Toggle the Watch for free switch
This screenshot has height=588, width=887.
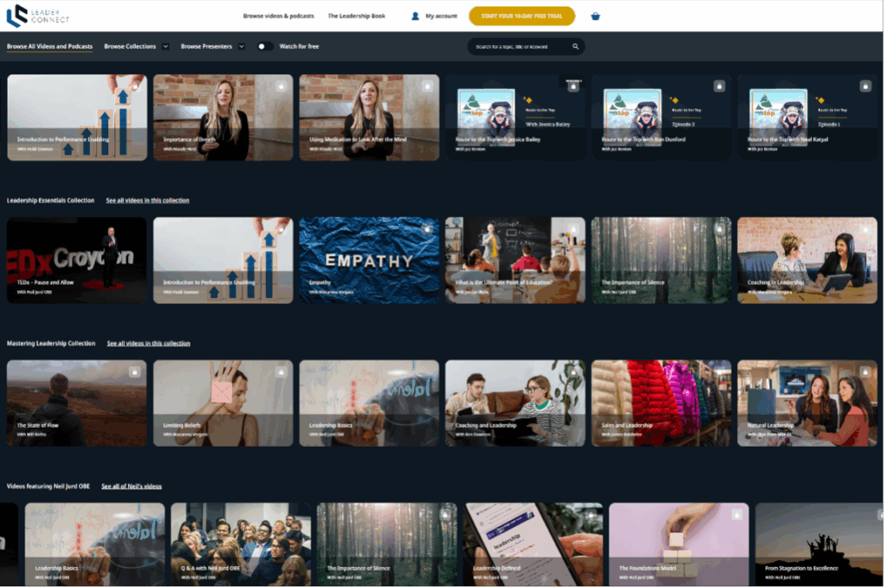click(265, 47)
